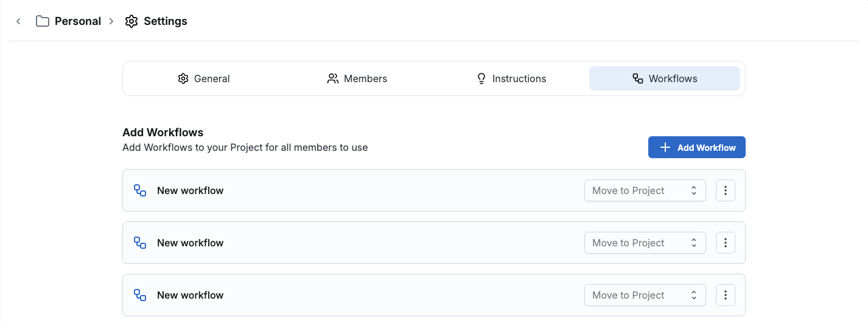
Task: Select the first New workflow row
Action: click(365, 190)
